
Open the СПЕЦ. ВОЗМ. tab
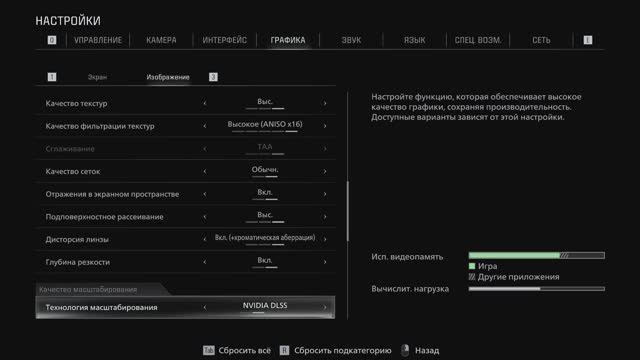click(478, 40)
